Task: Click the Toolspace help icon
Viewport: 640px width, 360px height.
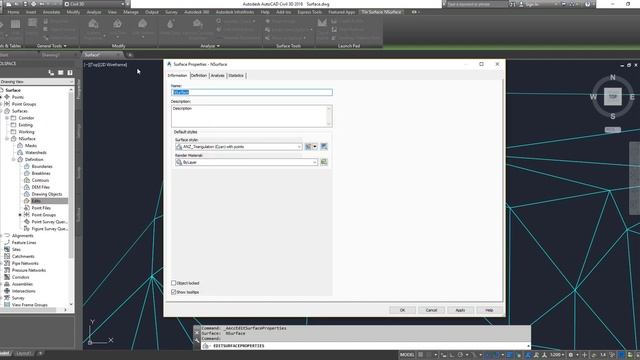Action: (x=70, y=73)
